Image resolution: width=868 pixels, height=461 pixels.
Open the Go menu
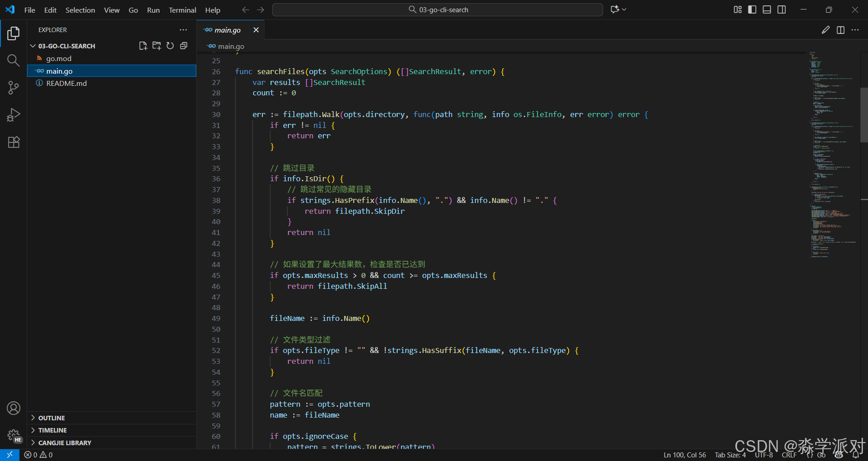pyautogui.click(x=133, y=10)
